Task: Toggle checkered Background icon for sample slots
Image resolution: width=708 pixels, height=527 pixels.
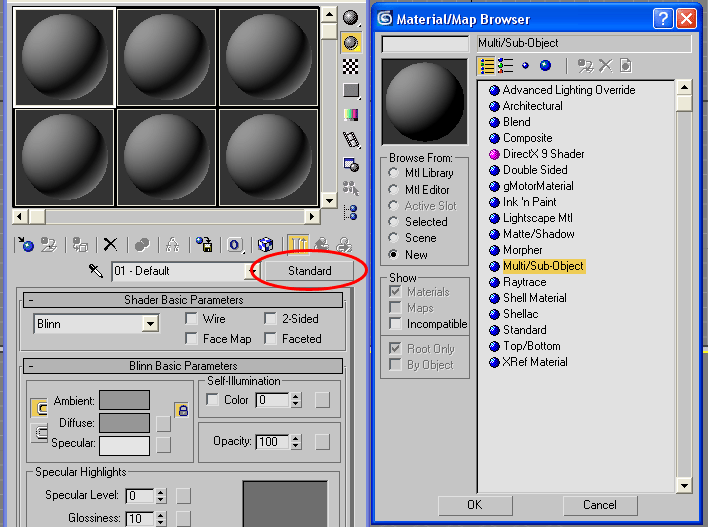Action: [351, 66]
